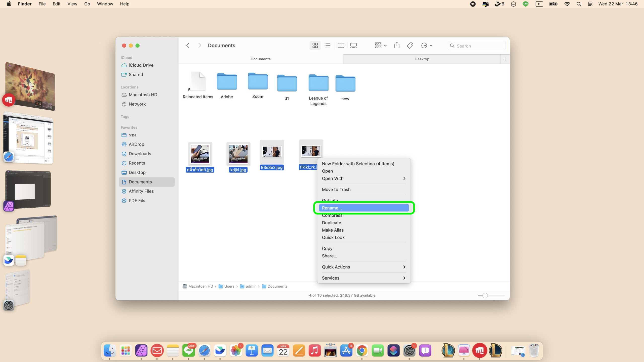Open Control Center in menu bar
Viewport: 644px width, 362px height.
point(590,4)
